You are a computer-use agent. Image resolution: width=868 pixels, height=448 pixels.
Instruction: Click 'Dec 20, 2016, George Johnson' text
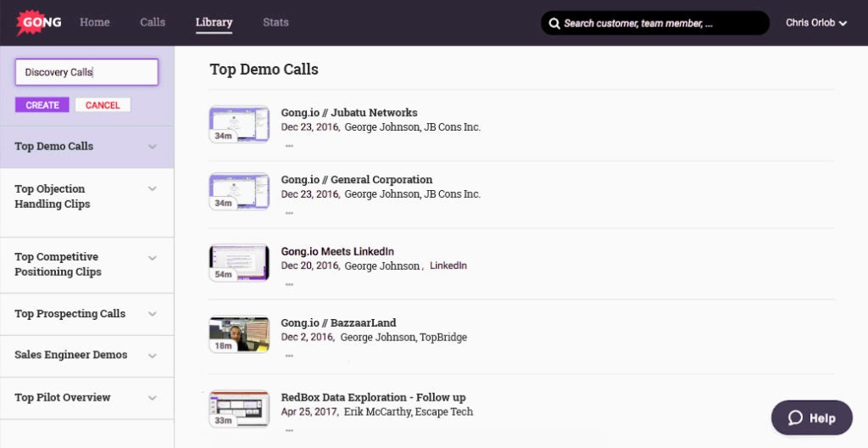click(x=352, y=266)
